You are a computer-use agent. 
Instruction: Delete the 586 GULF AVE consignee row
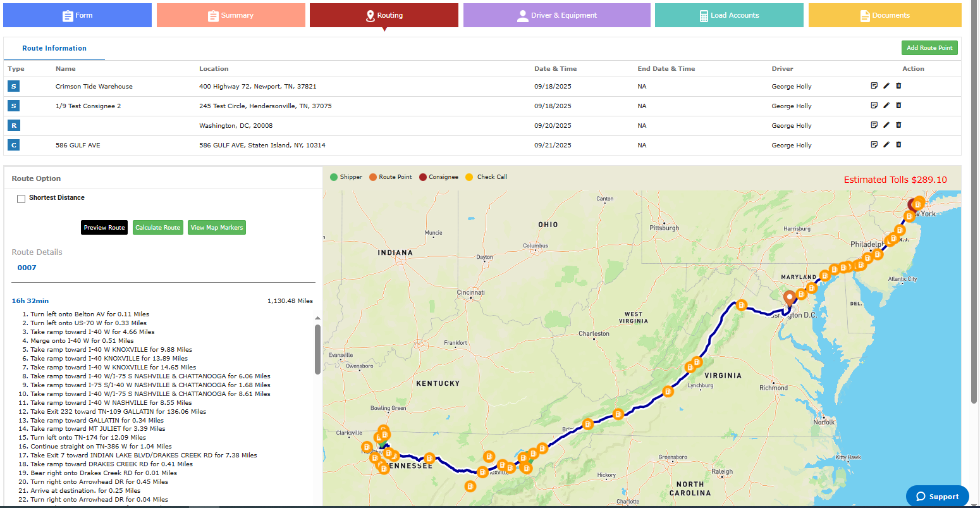(x=898, y=145)
